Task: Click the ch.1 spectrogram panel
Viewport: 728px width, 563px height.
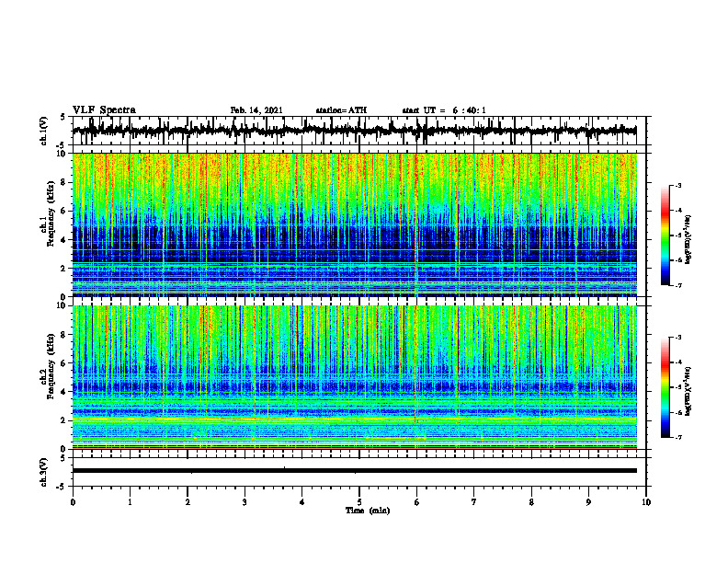Action: coord(354,224)
